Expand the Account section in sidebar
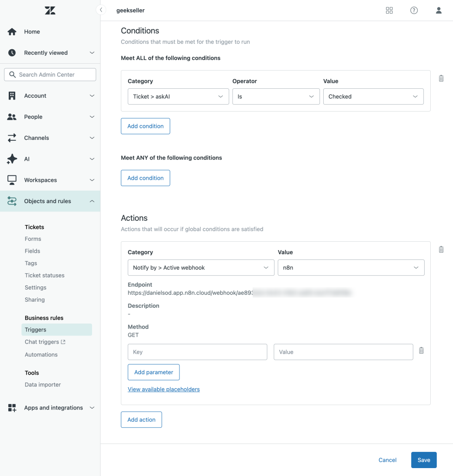453x476 pixels. 50,96
